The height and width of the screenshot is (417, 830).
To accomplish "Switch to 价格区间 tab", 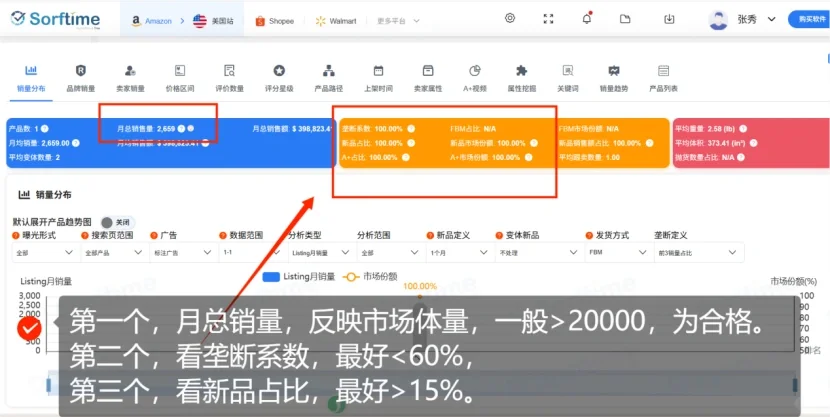I will (x=180, y=79).
